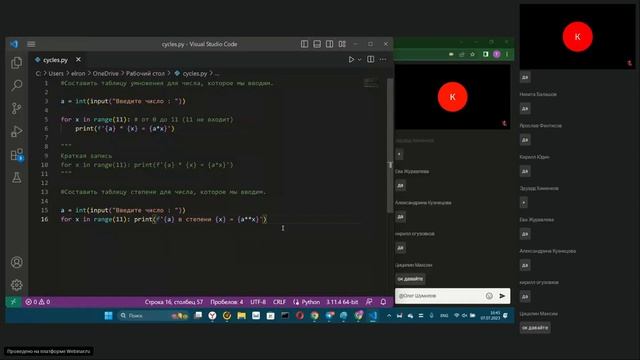The width and height of the screenshot is (640, 360).
Task: Select the cycles.py editor tab
Action: tap(55, 60)
